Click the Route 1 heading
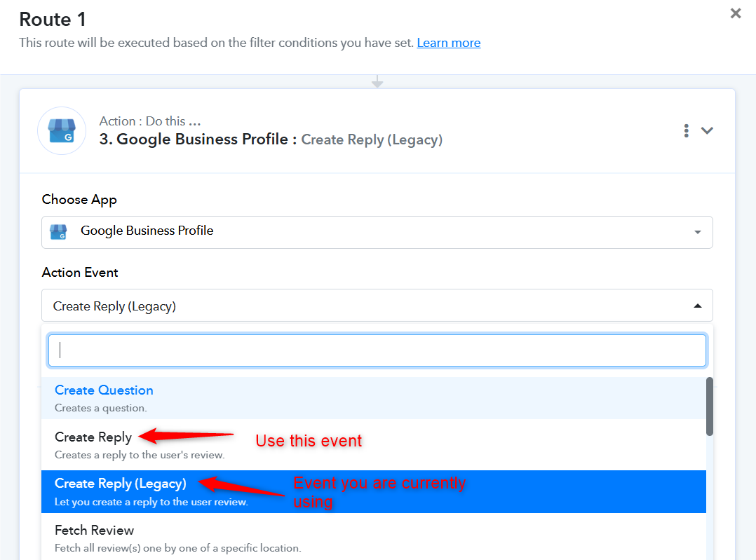The height and width of the screenshot is (560, 756). (53, 20)
